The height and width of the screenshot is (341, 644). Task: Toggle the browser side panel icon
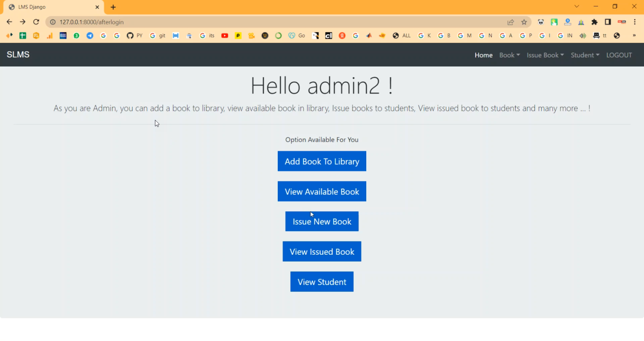608,22
